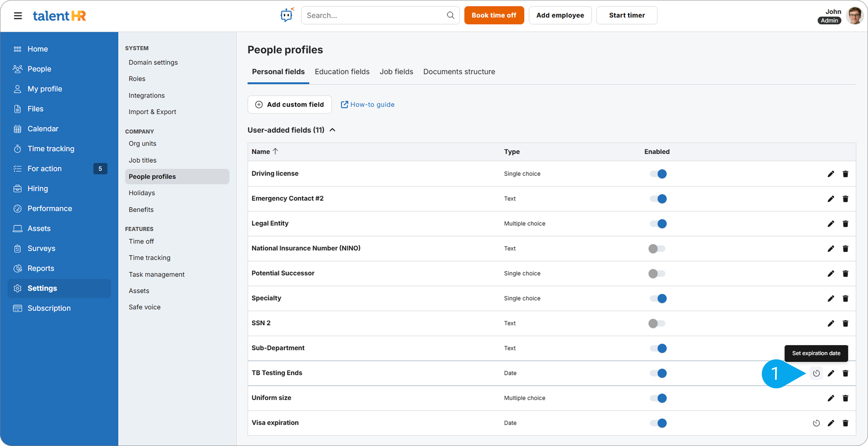Open the chatbot assistant icon

click(287, 15)
